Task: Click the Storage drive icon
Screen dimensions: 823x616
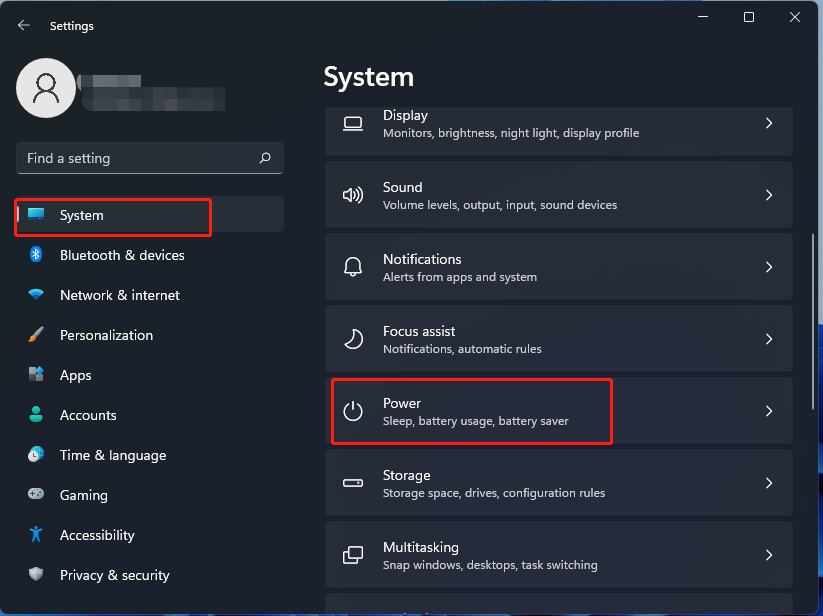Action: click(353, 483)
